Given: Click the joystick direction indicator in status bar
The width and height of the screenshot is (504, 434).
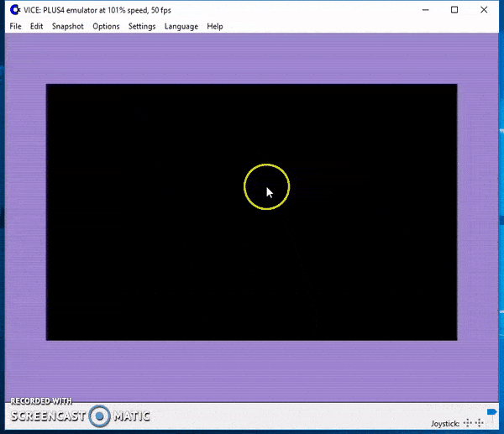Looking at the screenshot, I should [474, 423].
